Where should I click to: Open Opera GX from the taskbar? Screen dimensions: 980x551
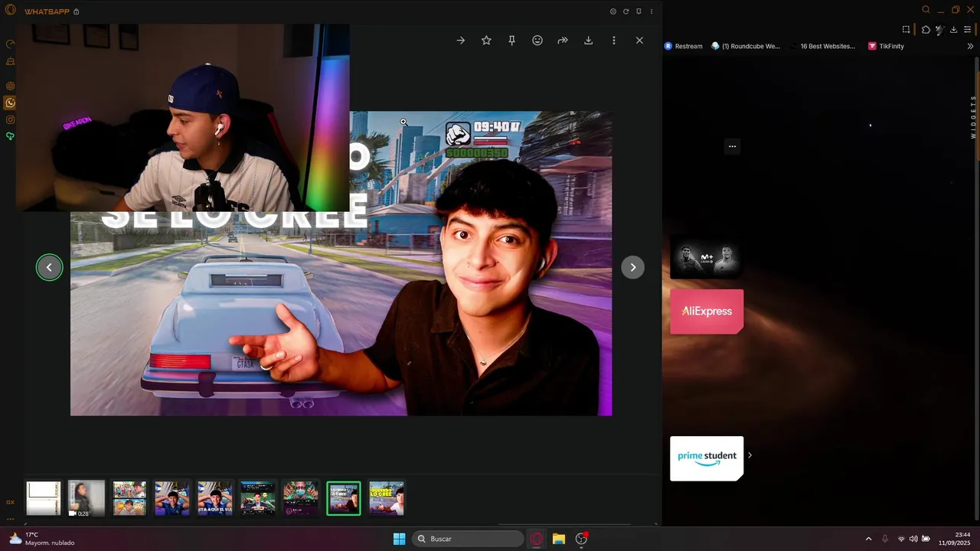point(537,539)
